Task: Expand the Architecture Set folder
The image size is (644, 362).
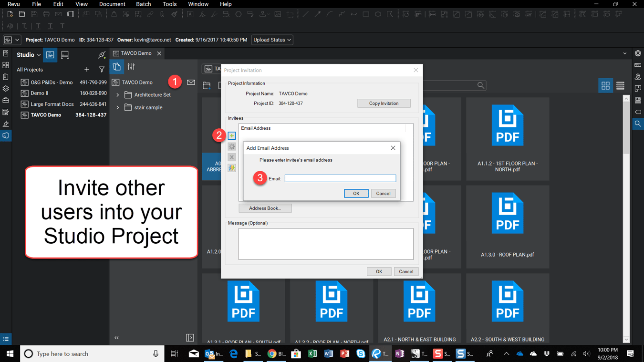Action: (117, 94)
